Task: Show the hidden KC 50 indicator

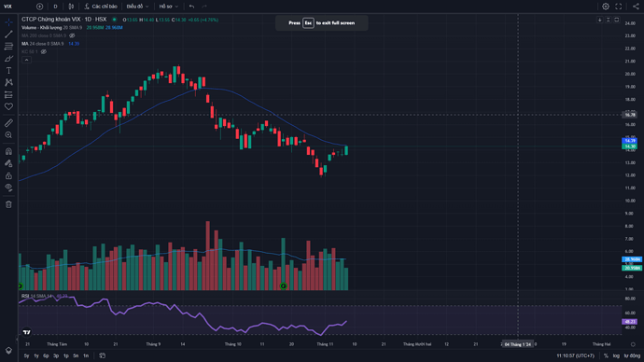Action: 44,51
